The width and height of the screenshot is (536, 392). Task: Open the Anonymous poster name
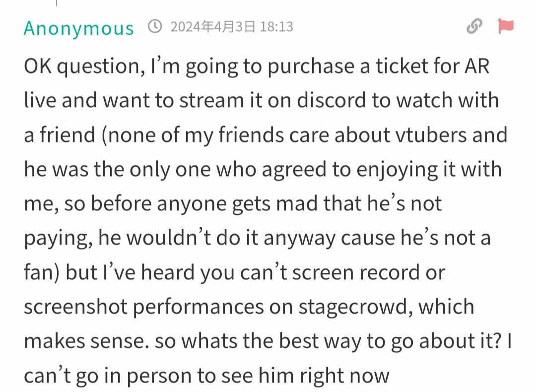pos(78,28)
